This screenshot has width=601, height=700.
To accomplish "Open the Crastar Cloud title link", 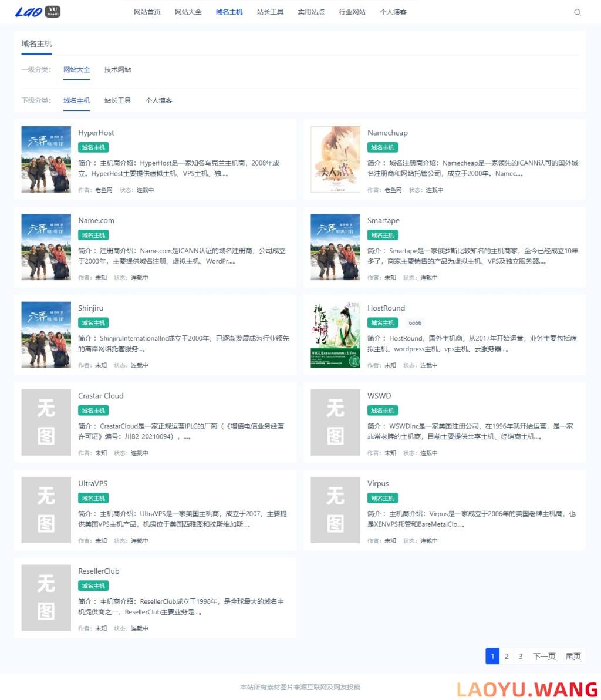I will [x=101, y=396].
